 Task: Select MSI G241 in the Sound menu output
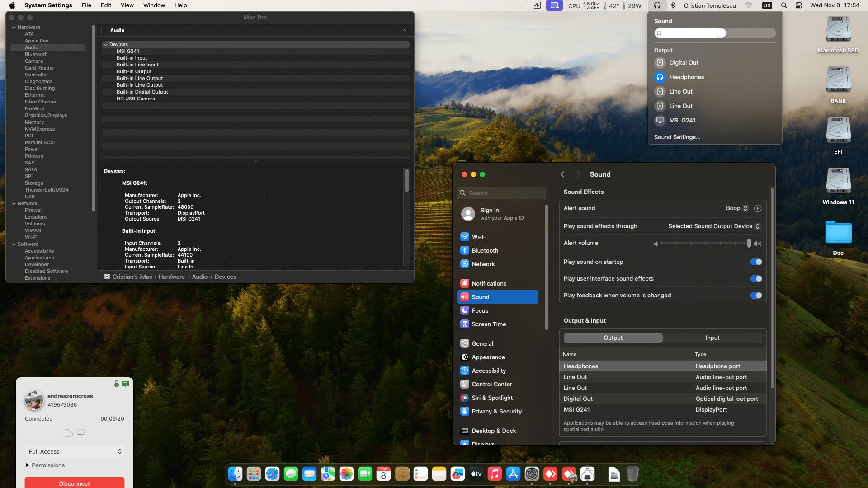pyautogui.click(x=715, y=121)
